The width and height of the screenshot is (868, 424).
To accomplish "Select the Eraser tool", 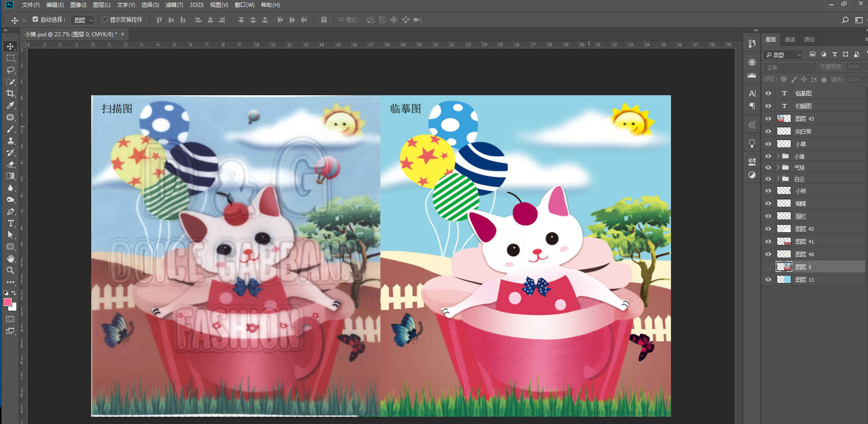I will pyautogui.click(x=10, y=164).
